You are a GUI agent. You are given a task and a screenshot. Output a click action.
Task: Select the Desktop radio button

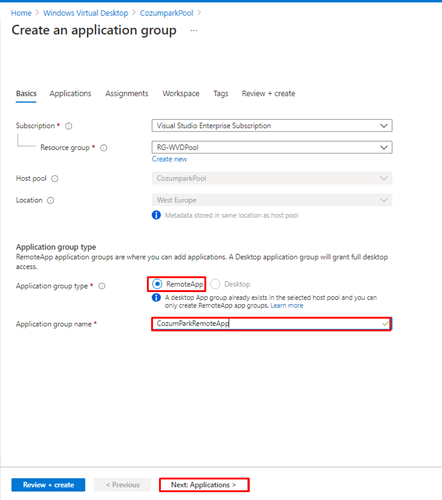[x=215, y=284]
